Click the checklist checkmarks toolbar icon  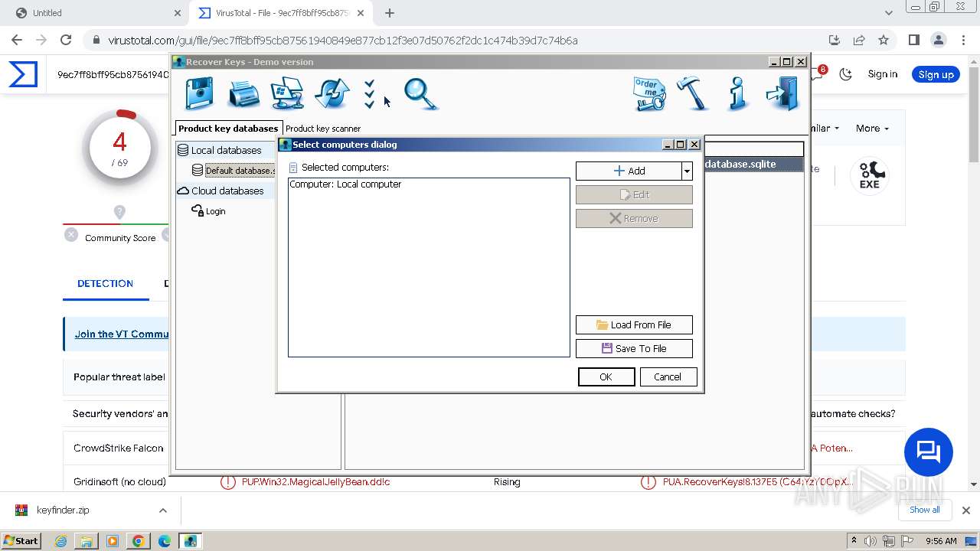(x=370, y=94)
